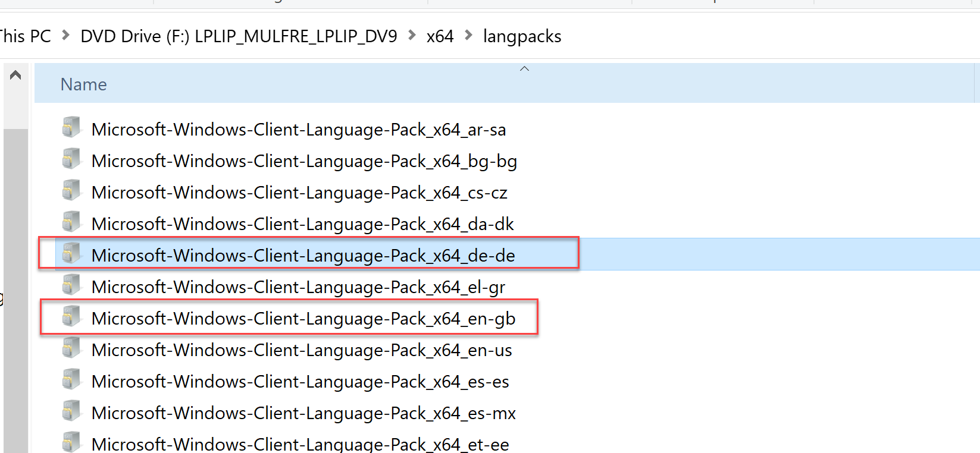Viewport: 980px width, 453px height.
Task: Select Microsoft-Windows-Client-Language-Pack_x64_bg-bg file name
Action: [304, 162]
